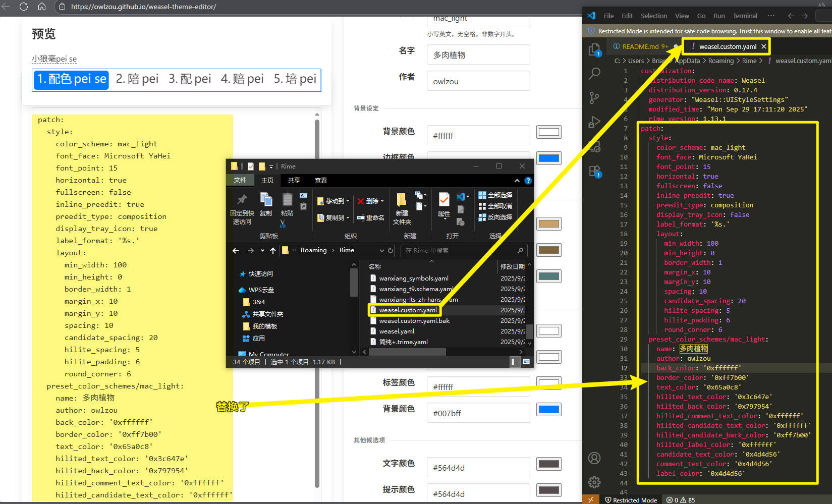Collapse the File Explorer ribbon with the chevron
832x504 pixels.
coord(517,181)
